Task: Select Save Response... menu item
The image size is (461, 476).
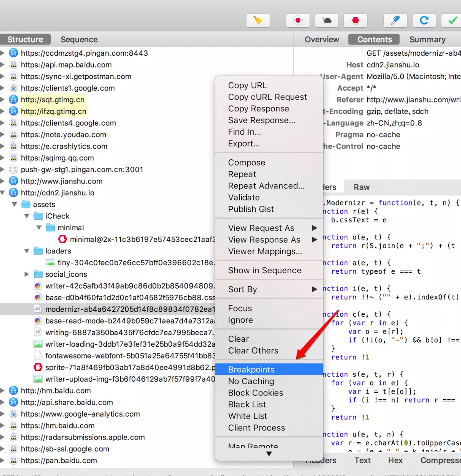Action: click(269, 120)
